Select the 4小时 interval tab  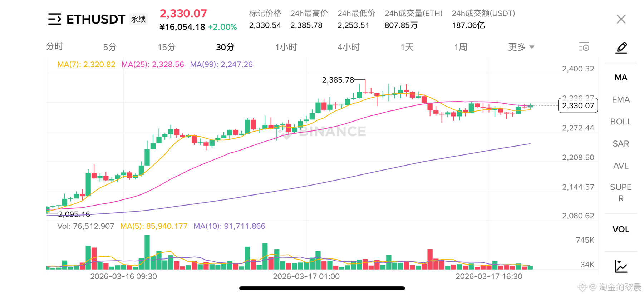click(x=348, y=47)
